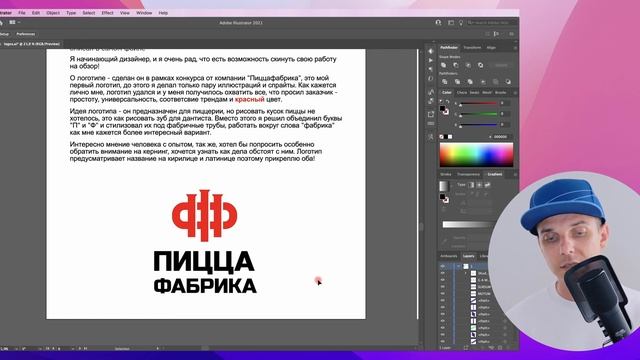Viewport: 640px width, 360px height.
Task: Click the Minus Front shape mode icon
Action: pos(456,65)
